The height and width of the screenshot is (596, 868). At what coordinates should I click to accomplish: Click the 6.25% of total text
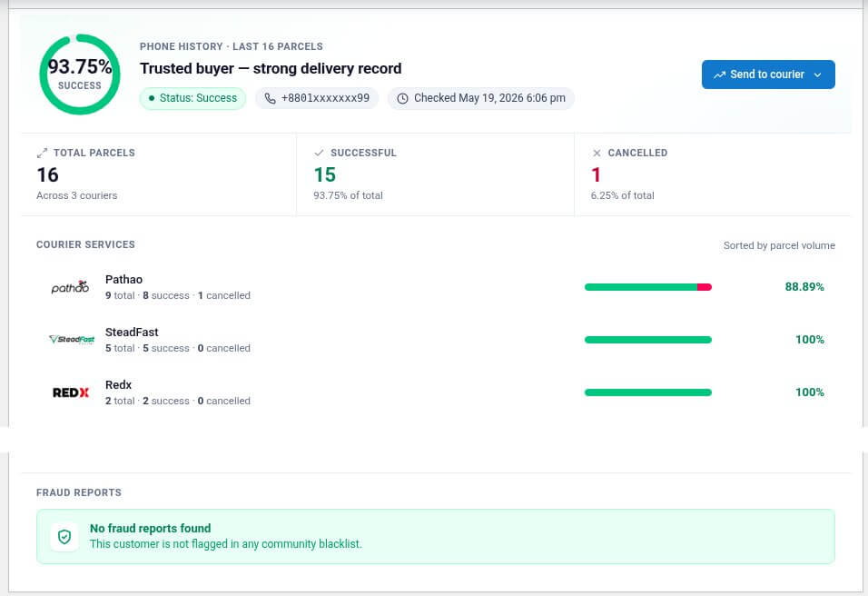coord(622,195)
